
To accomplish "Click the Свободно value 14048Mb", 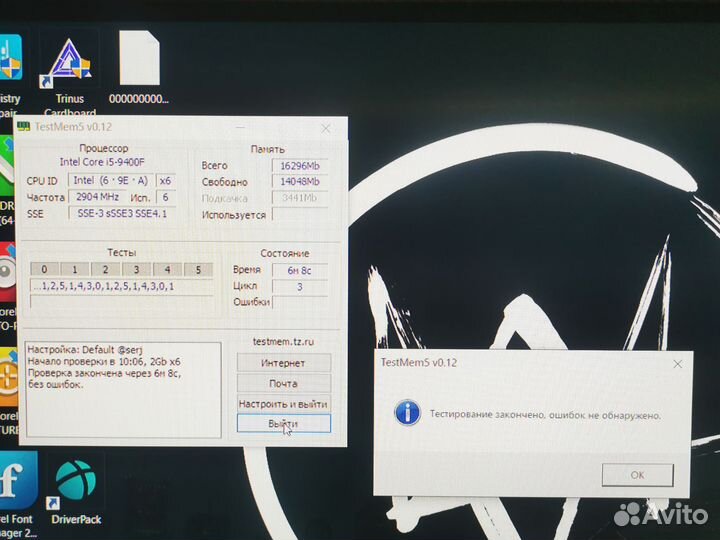I will pyautogui.click(x=300, y=182).
